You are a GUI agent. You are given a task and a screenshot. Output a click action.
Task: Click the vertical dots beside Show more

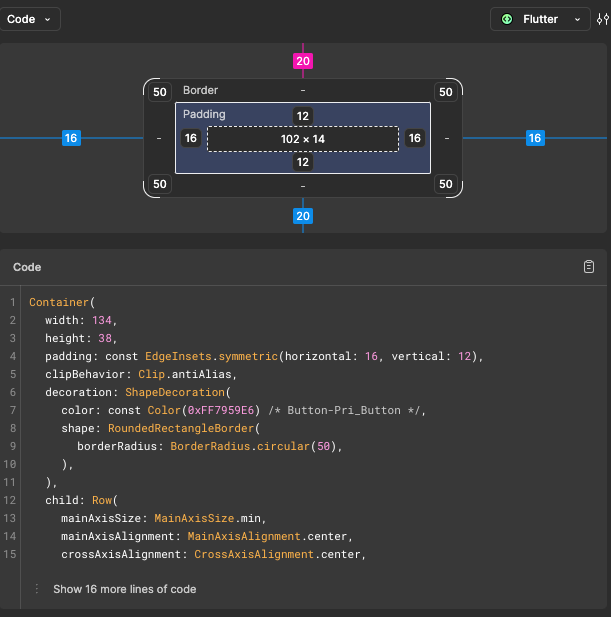pyautogui.click(x=37, y=589)
